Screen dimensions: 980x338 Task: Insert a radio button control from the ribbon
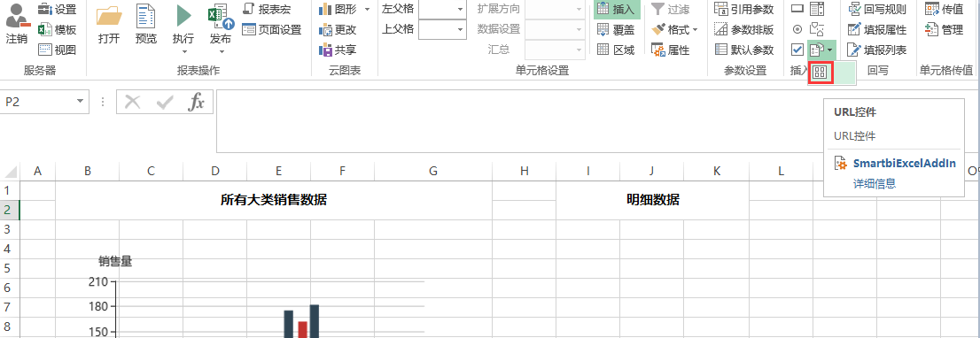click(x=797, y=29)
